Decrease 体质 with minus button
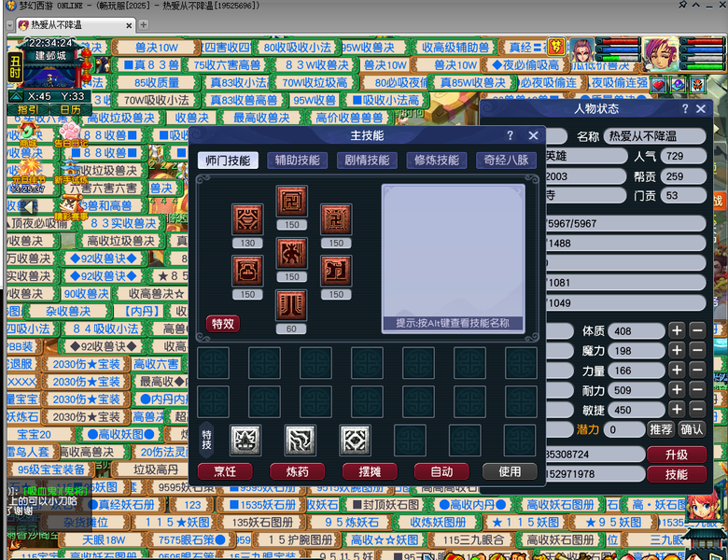Image resolution: width=728 pixels, height=560 pixels. 697,330
